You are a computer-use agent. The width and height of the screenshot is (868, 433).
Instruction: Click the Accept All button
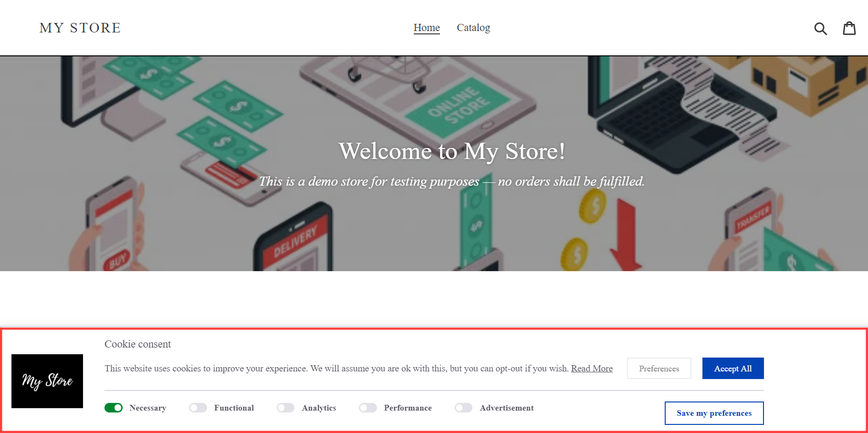(733, 369)
